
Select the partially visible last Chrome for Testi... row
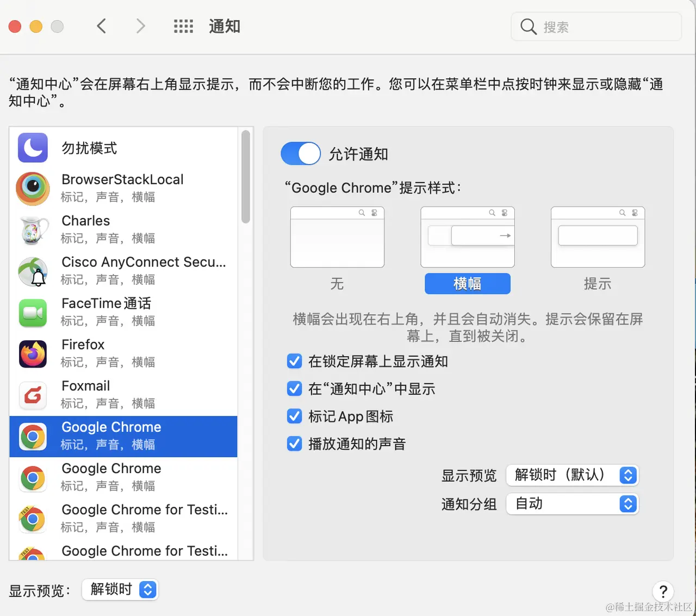coord(123,550)
